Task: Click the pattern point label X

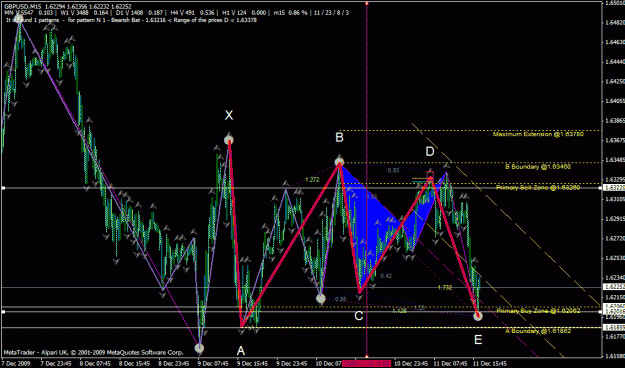Action: point(228,116)
